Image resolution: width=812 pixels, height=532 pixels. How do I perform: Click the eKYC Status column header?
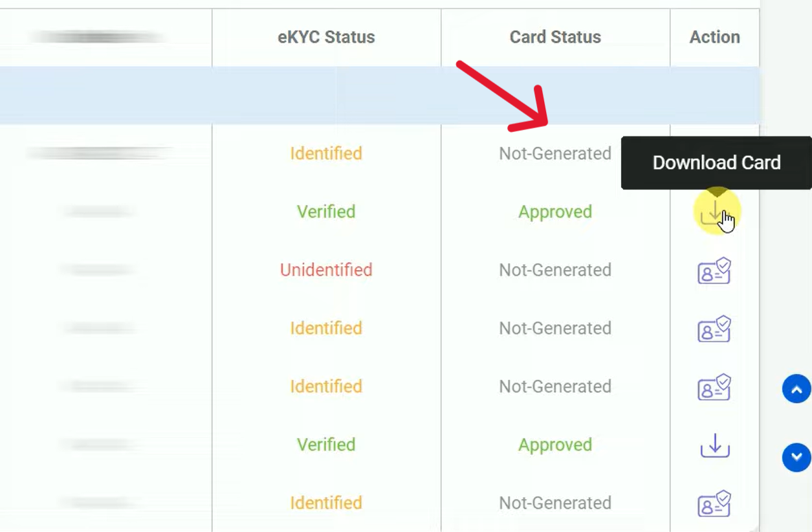tap(326, 37)
